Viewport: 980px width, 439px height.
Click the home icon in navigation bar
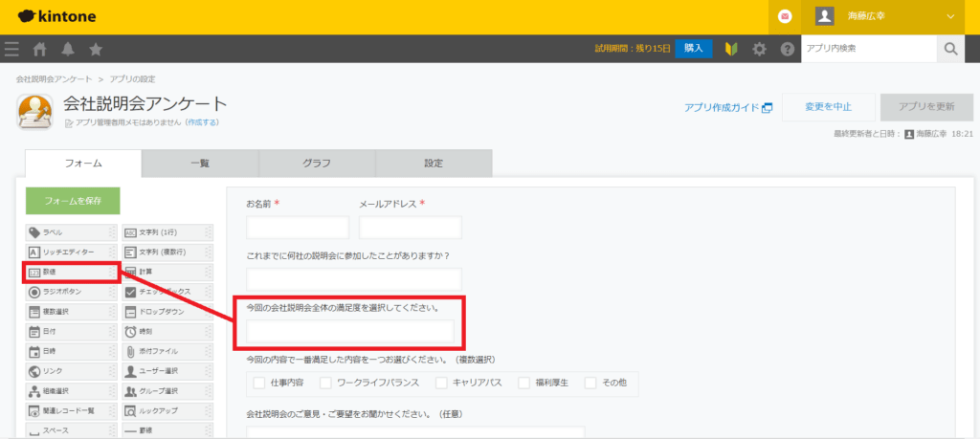click(40, 49)
